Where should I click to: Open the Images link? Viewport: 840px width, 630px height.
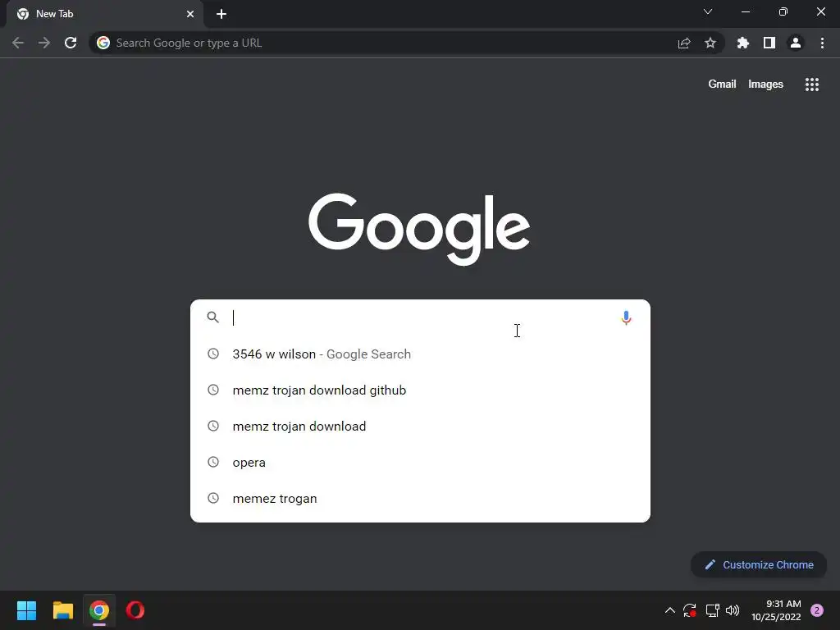[765, 84]
